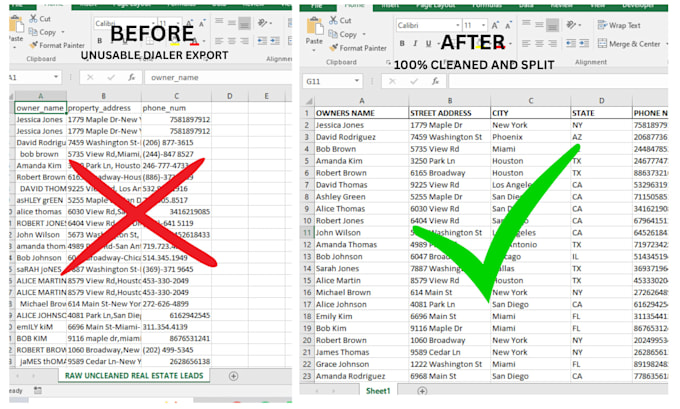Add new sheet next to Sheet1

[x=422, y=391]
